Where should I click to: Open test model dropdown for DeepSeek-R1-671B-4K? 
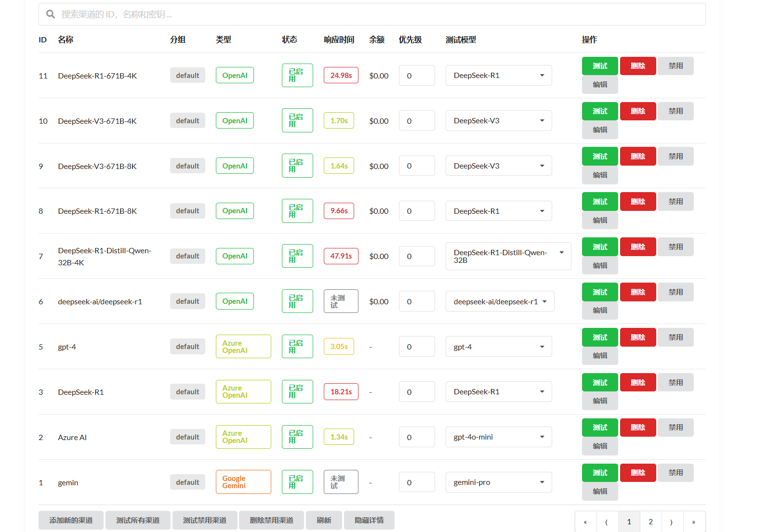click(499, 76)
